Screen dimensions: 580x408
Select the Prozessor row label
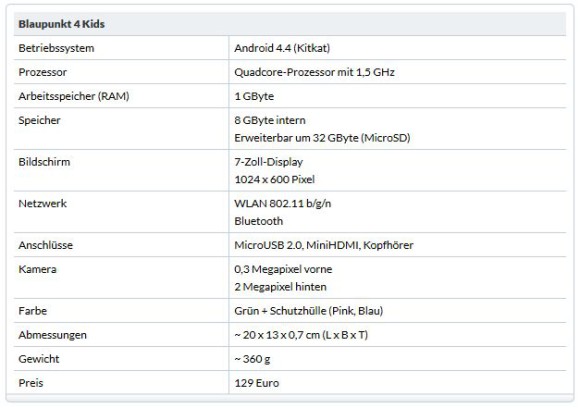click(43, 72)
